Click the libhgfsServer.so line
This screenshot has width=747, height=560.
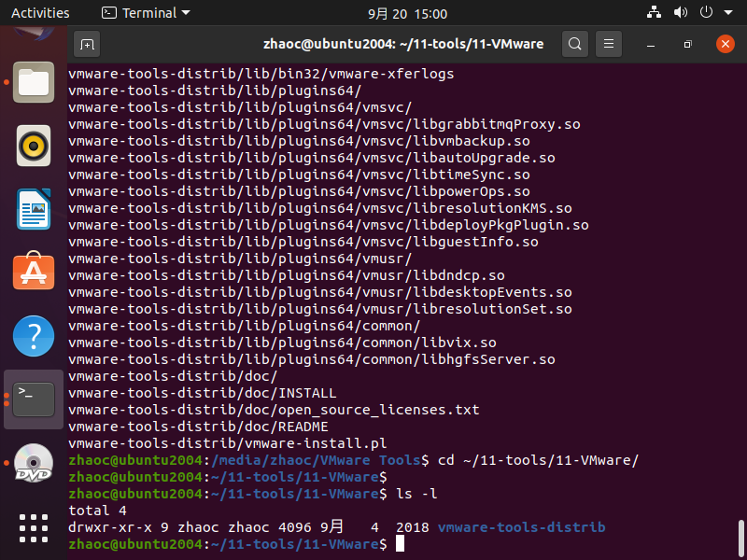(312, 359)
